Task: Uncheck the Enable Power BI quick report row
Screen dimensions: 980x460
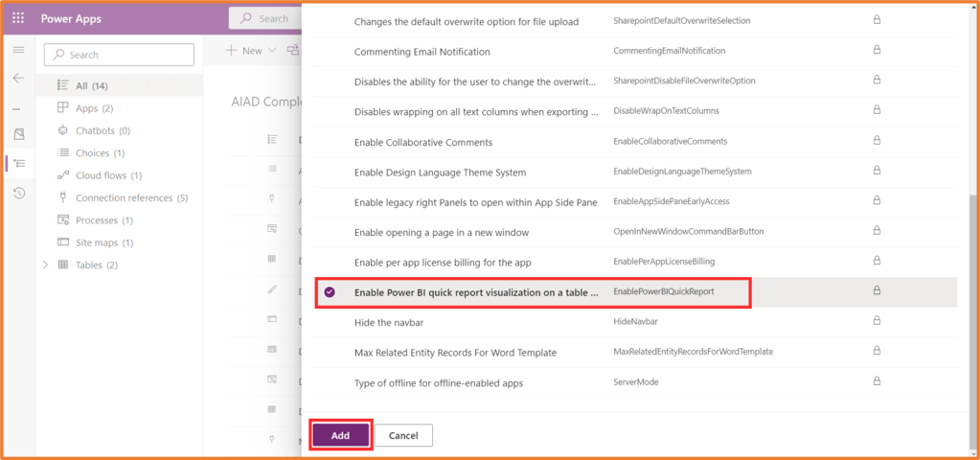Action: pyautogui.click(x=330, y=292)
